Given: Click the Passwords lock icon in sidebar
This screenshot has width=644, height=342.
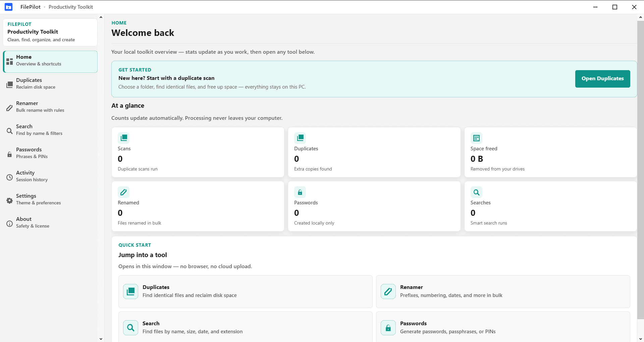Looking at the screenshot, I should pyautogui.click(x=10, y=154).
